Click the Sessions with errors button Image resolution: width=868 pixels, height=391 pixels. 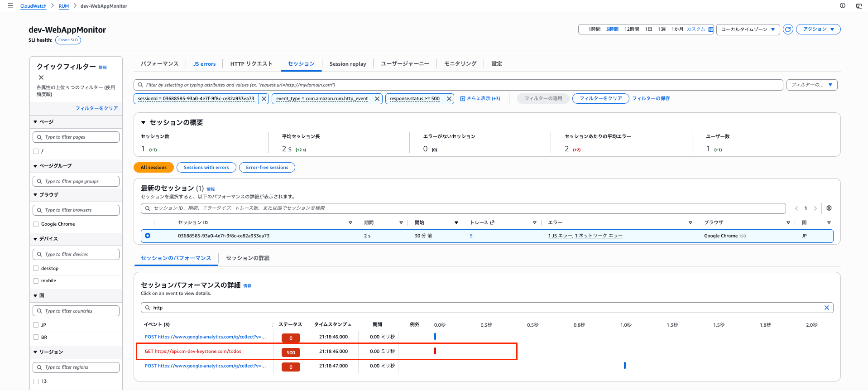coord(206,168)
